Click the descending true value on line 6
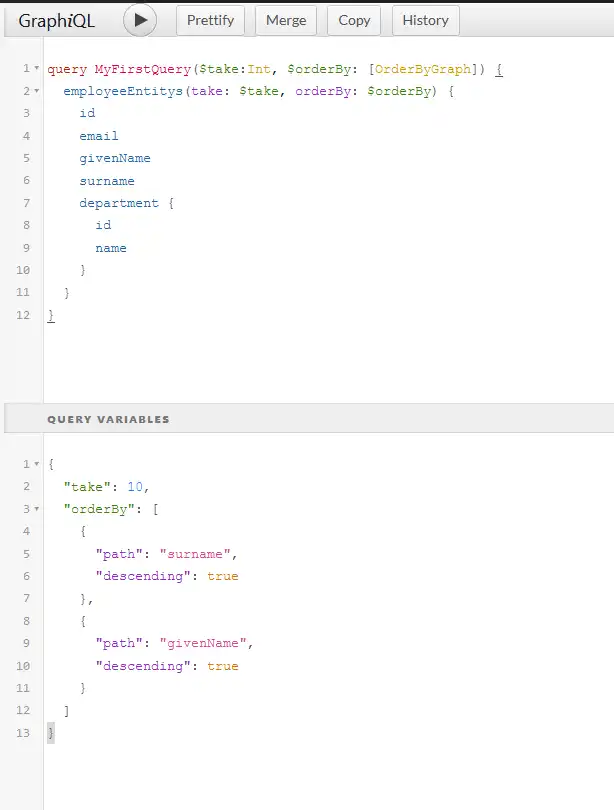Screen dimensions: 614x810 tap(222, 576)
